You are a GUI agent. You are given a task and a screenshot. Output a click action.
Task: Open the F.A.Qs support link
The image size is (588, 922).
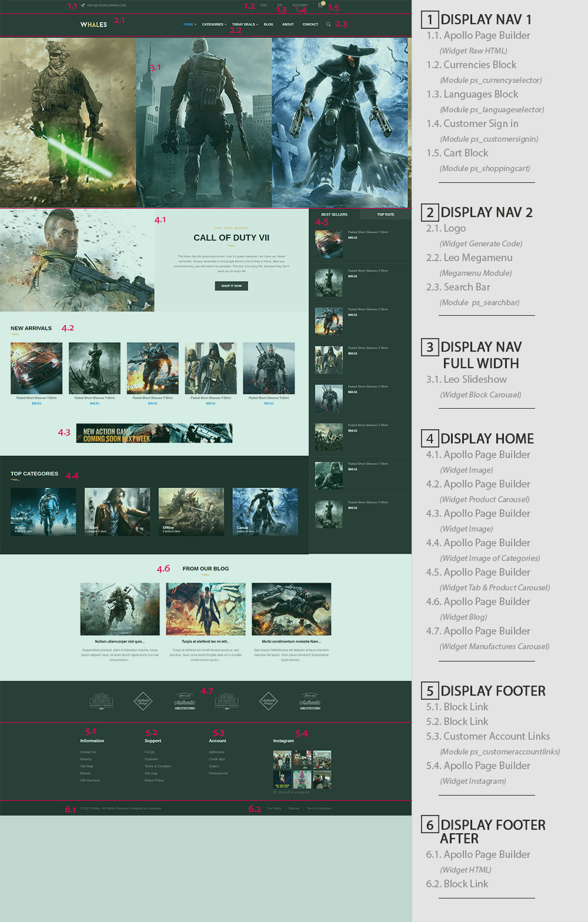[x=149, y=752]
